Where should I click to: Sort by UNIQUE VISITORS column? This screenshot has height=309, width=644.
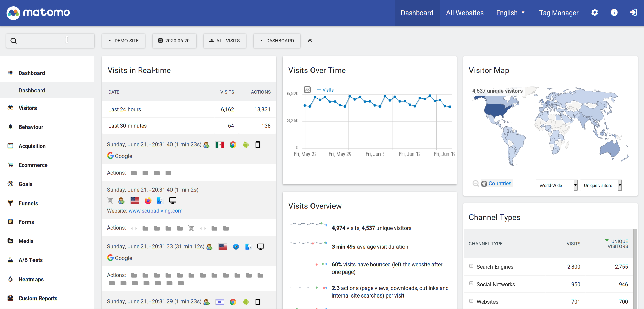(618, 244)
